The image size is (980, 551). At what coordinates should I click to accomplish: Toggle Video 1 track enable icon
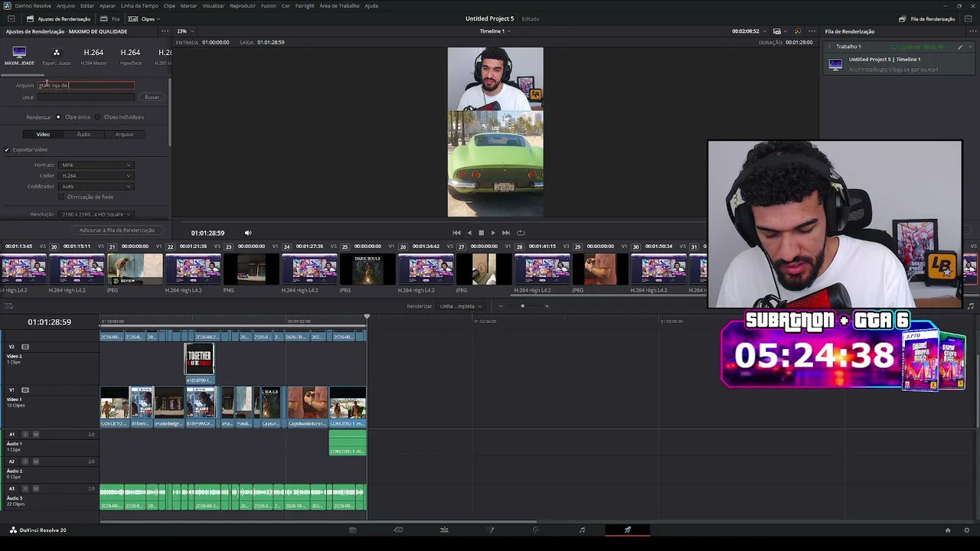pyautogui.click(x=25, y=390)
